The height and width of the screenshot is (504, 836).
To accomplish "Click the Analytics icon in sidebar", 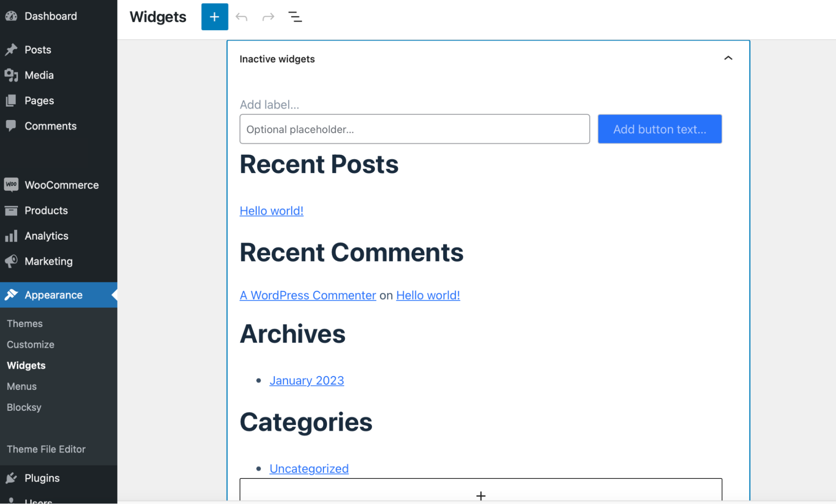I will 11,235.
